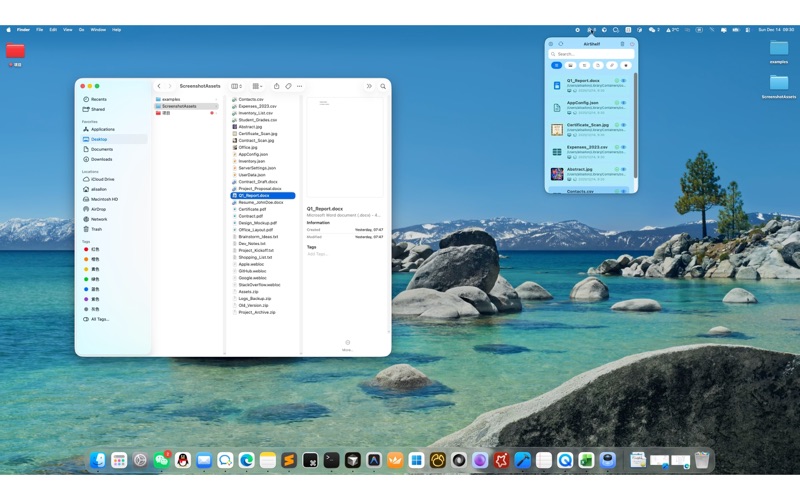
Task: Expand the Finder toolbar overflow chevrons
Action: pos(369,86)
